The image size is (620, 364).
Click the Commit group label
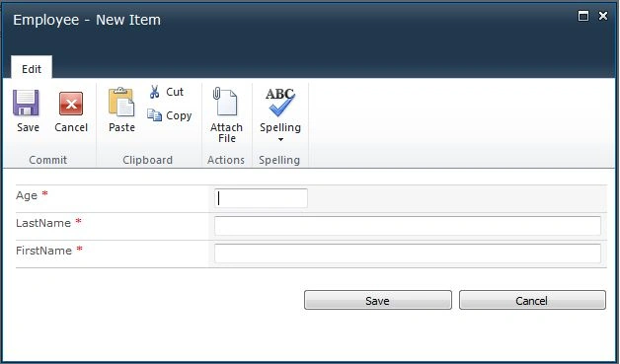[x=47, y=160]
